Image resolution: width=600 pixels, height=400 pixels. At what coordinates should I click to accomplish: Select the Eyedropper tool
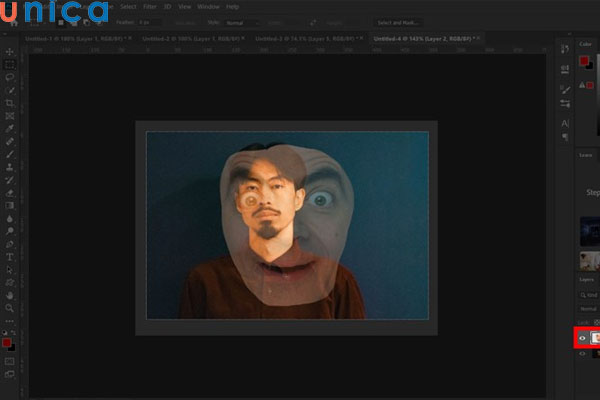point(10,129)
